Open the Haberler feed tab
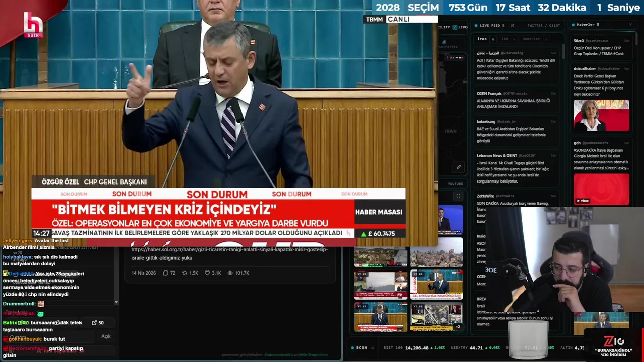 (x=531, y=39)
